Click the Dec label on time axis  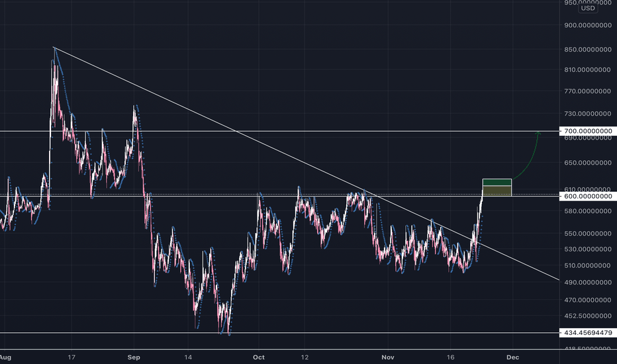pos(512,357)
